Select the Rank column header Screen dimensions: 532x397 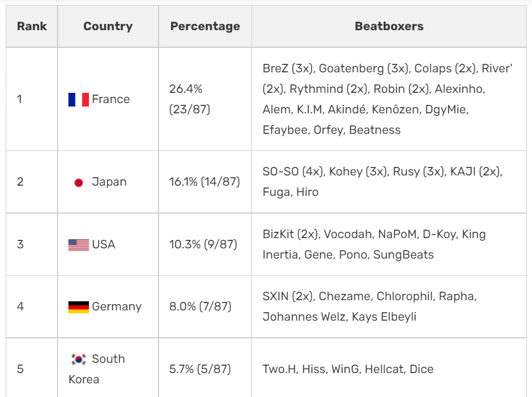pos(32,26)
